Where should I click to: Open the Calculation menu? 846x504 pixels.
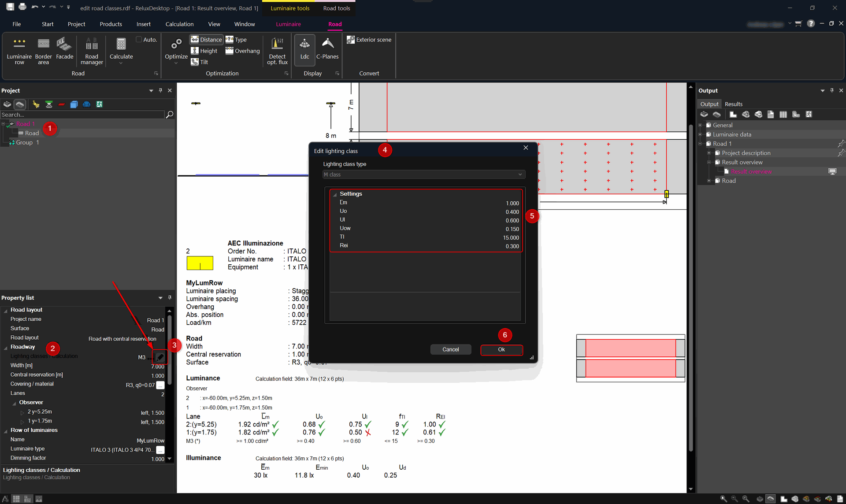click(179, 24)
